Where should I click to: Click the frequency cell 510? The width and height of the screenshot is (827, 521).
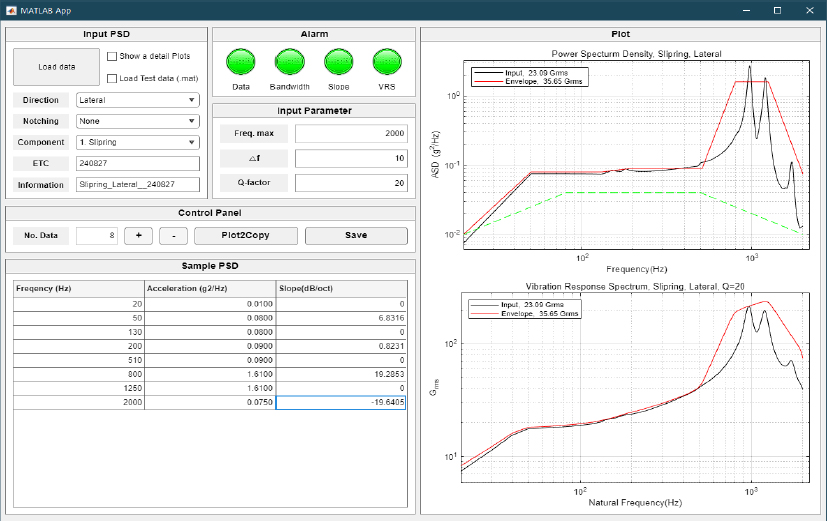(79, 360)
